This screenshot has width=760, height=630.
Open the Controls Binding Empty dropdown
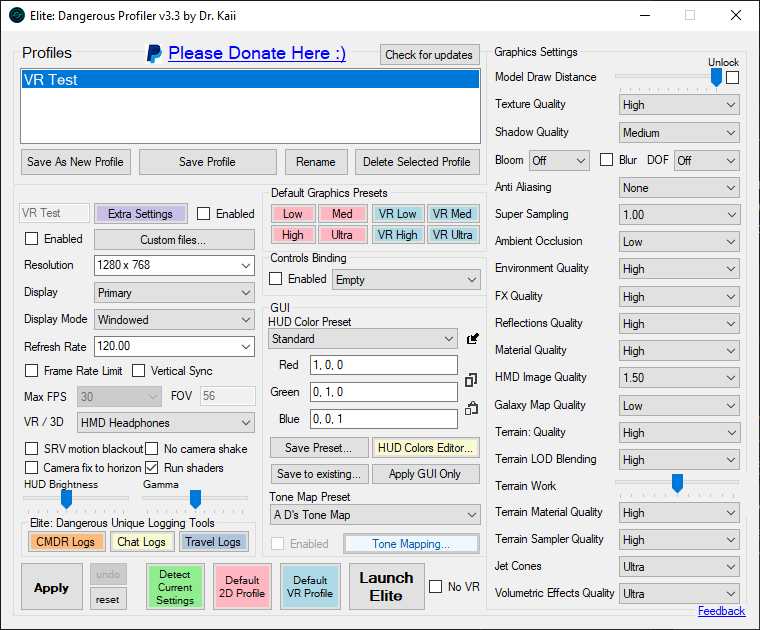click(406, 280)
